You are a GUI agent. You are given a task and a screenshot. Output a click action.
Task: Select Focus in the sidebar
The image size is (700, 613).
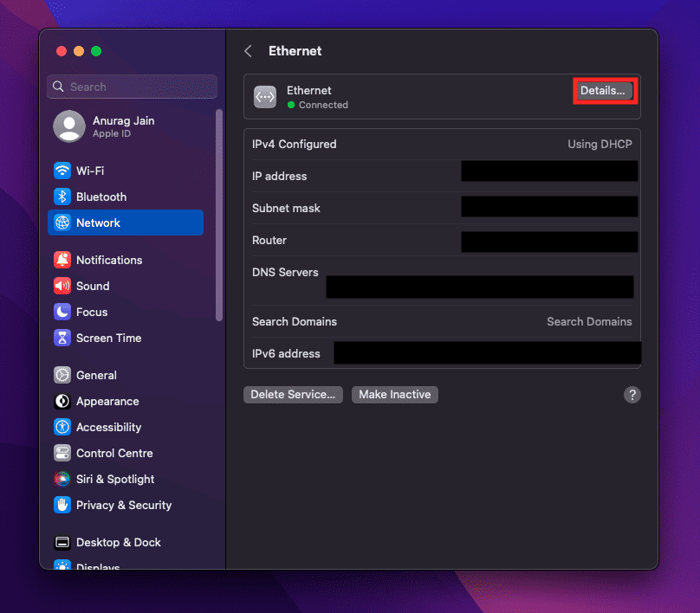point(126,312)
